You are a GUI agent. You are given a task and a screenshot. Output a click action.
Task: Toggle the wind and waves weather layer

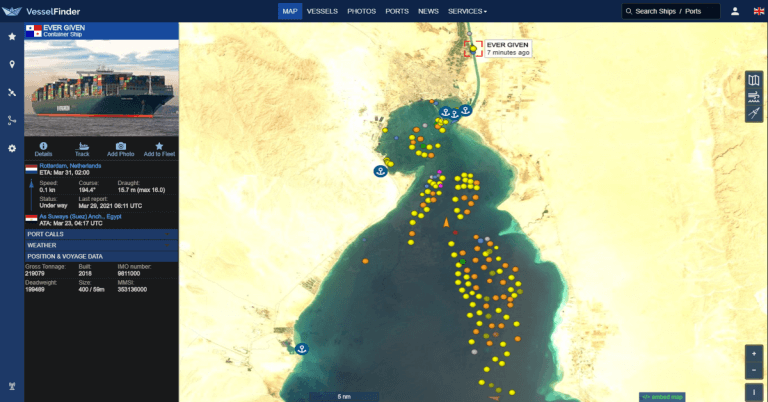(x=754, y=96)
